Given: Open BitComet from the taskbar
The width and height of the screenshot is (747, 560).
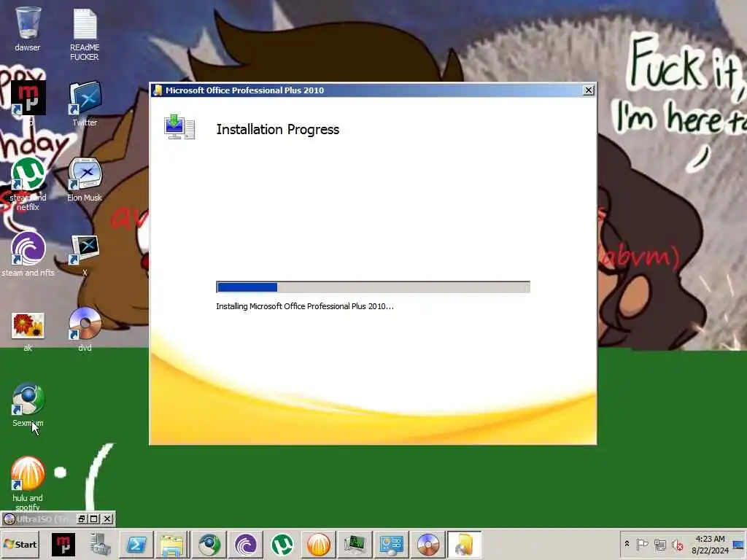Looking at the screenshot, I should pos(318,544).
